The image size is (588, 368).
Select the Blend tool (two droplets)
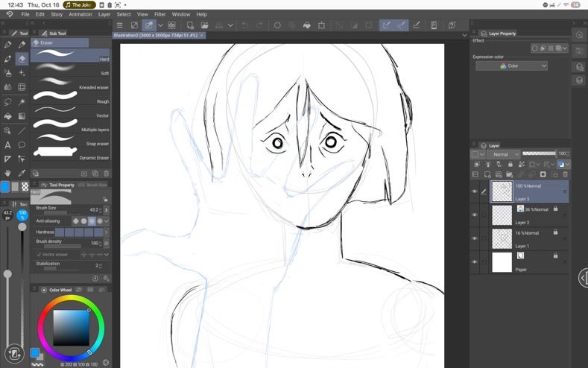pos(7,87)
